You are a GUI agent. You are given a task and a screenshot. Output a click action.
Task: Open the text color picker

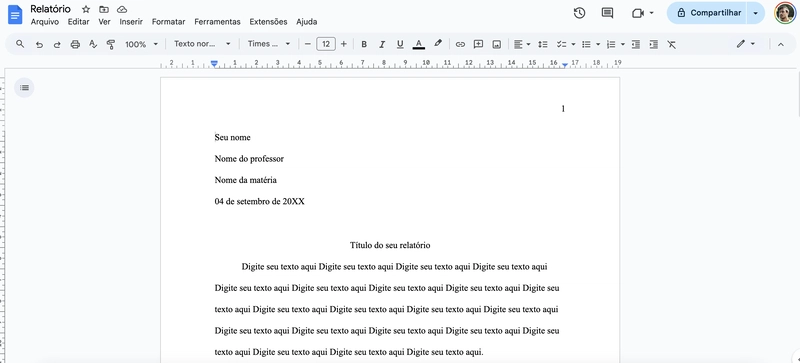418,44
